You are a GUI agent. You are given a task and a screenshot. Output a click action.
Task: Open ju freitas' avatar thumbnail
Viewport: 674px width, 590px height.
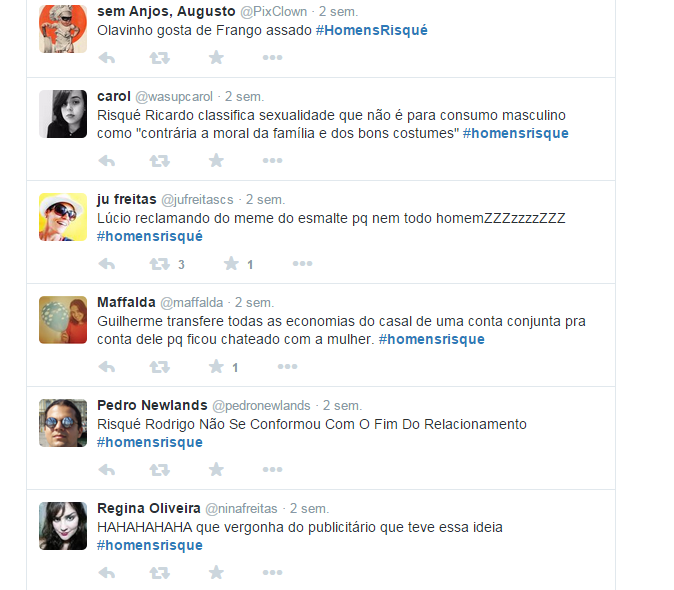click(63, 217)
